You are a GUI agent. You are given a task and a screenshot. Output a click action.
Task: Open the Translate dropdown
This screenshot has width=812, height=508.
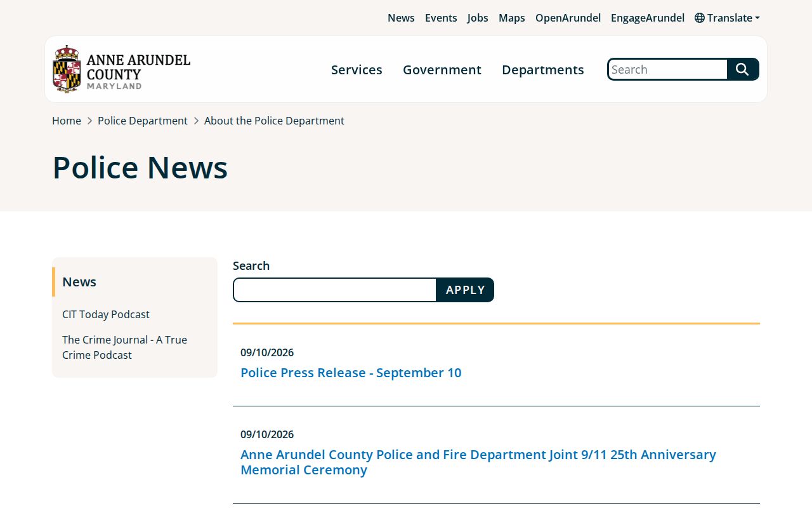(x=727, y=18)
